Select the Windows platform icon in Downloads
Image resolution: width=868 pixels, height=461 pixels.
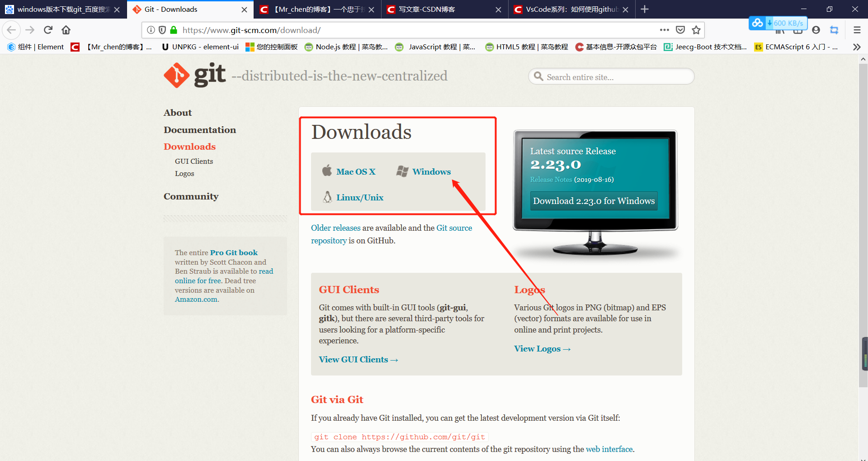[402, 171]
